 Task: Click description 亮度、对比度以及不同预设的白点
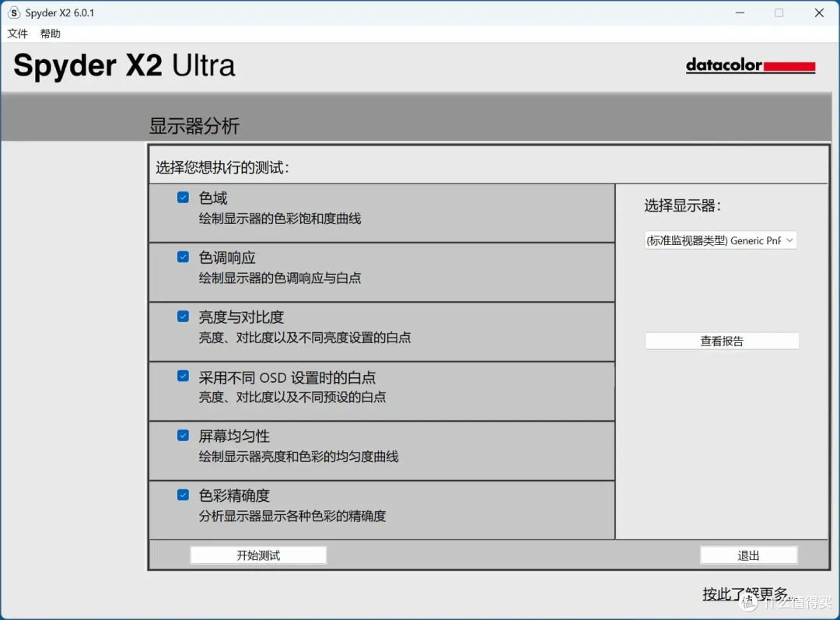click(x=292, y=397)
